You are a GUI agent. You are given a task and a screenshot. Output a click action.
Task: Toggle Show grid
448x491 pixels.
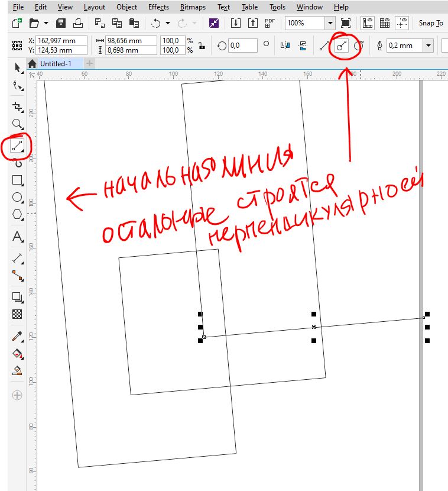point(385,23)
